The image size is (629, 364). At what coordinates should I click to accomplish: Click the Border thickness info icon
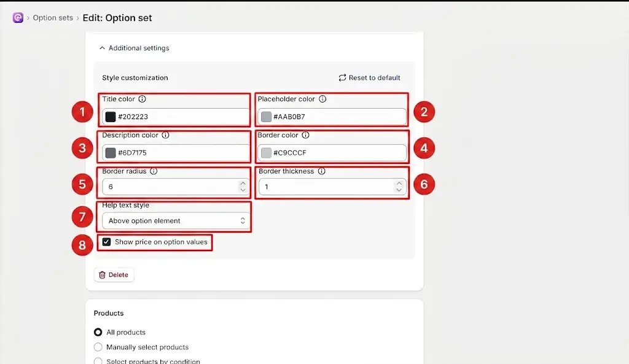(x=322, y=171)
